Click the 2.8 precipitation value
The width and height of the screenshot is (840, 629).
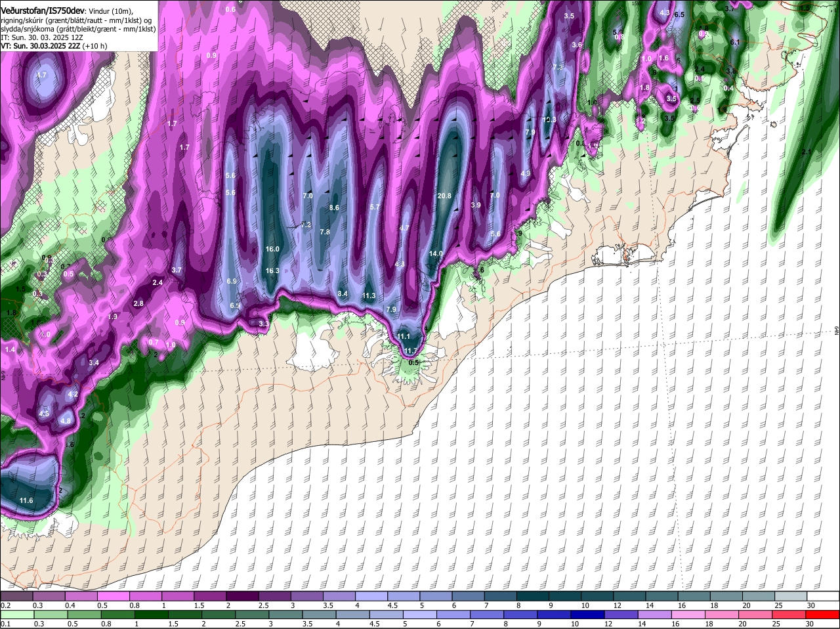(x=138, y=303)
